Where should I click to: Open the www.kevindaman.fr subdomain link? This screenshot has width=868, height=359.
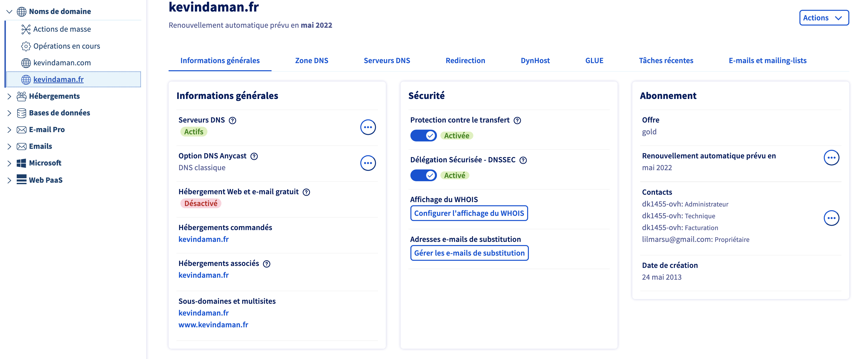click(x=213, y=325)
